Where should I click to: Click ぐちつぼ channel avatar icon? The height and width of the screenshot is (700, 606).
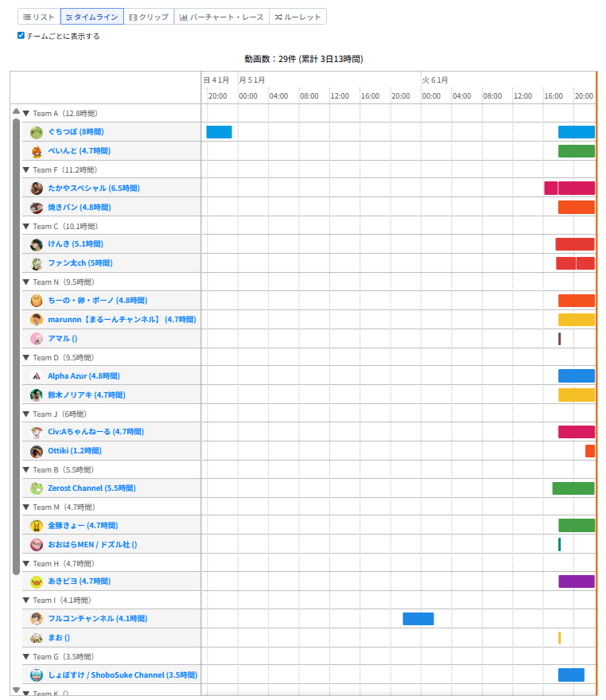click(x=37, y=132)
